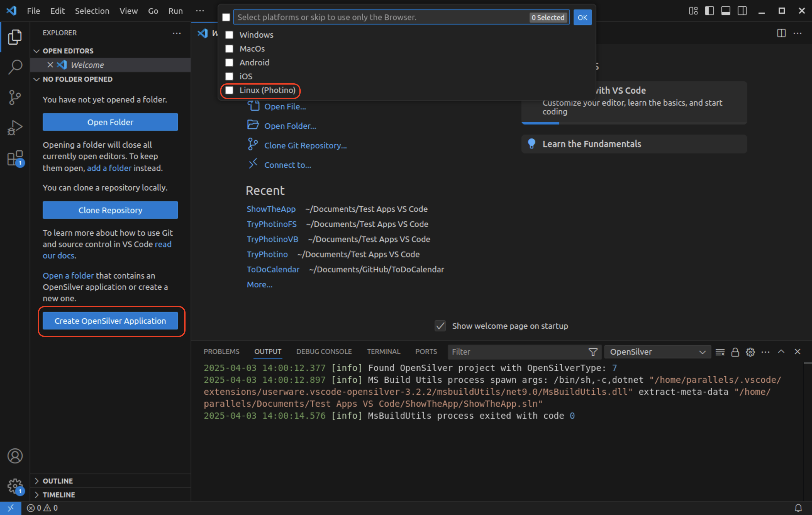812x515 pixels.
Task: Open the Extensions view
Action: [15, 158]
